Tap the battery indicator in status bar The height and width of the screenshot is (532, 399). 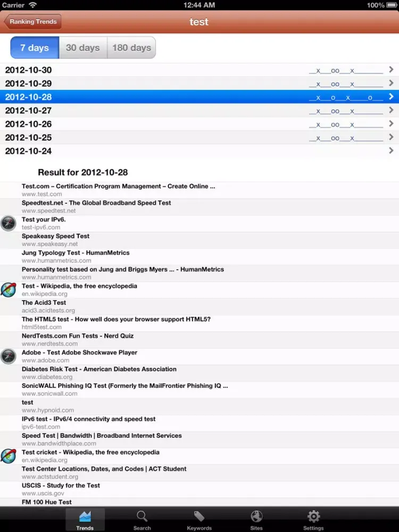click(x=392, y=5)
